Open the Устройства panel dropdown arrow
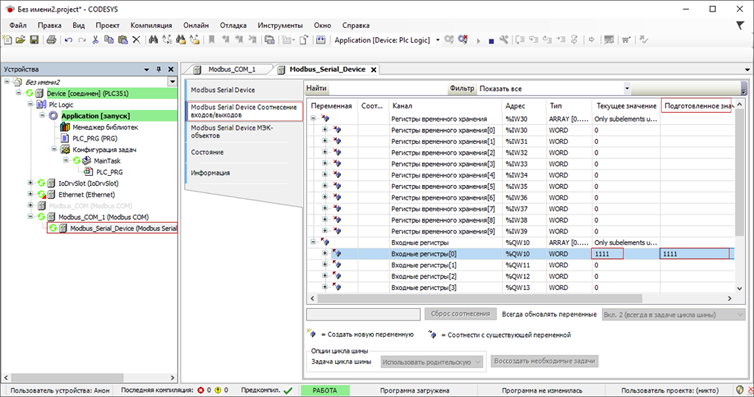The image size is (754, 397). (147, 70)
